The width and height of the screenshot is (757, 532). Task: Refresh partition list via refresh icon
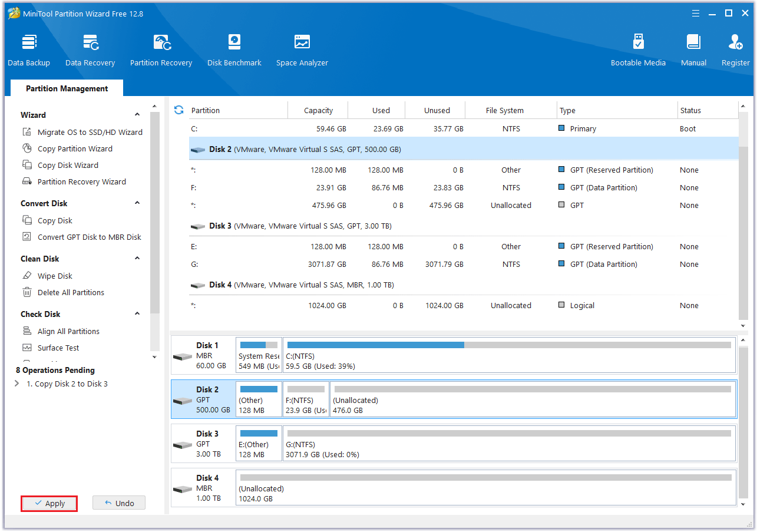(179, 110)
